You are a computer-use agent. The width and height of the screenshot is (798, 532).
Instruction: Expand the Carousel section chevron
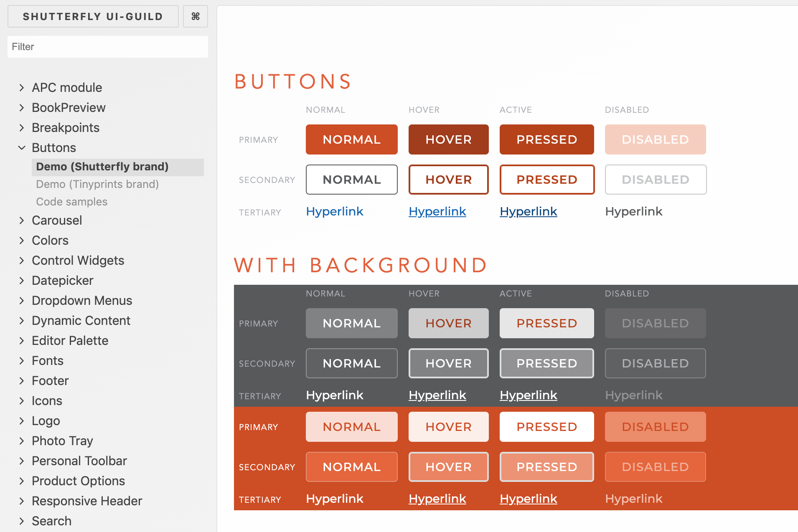pyautogui.click(x=22, y=220)
